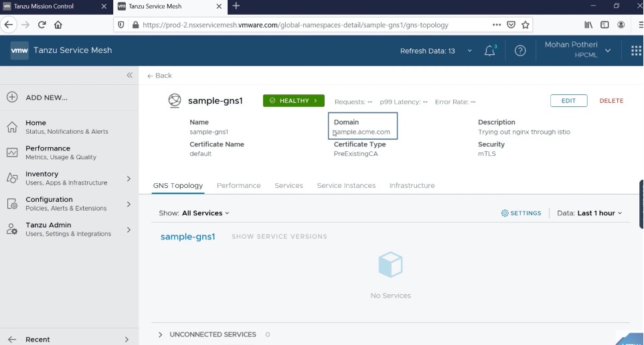644x345 pixels.
Task: Open VMware services grid icon
Action: (636, 50)
